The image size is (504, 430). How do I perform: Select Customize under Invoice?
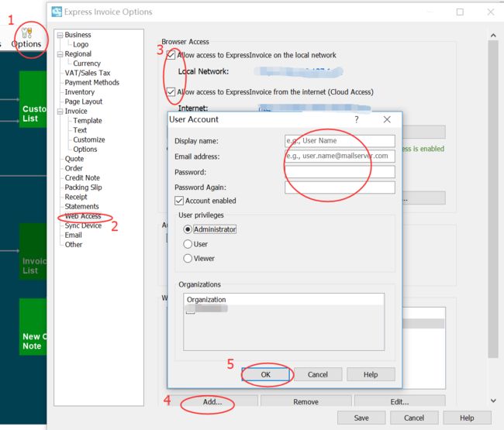coord(89,139)
